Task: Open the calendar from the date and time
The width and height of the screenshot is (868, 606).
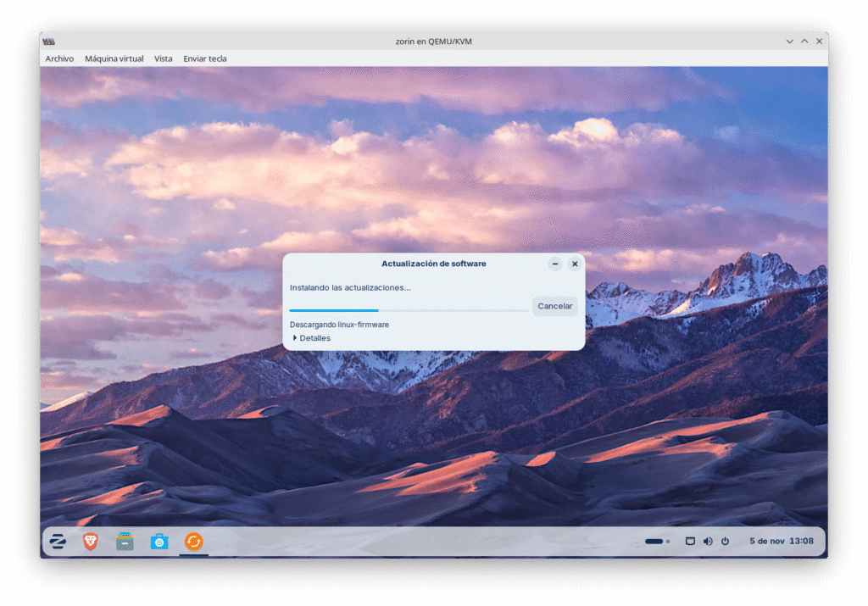Action: pos(781,541)
